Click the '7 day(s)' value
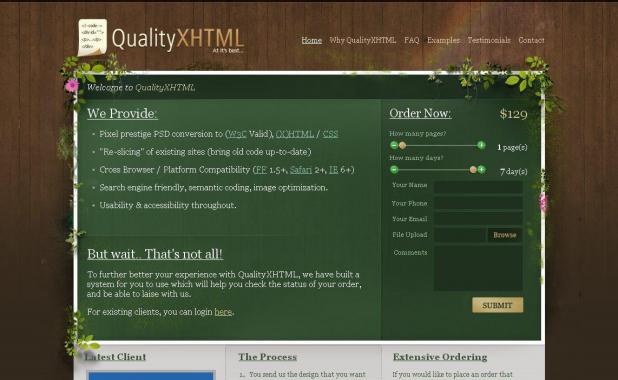The width and height of the screenshot is (618, 380). (514, 171)
